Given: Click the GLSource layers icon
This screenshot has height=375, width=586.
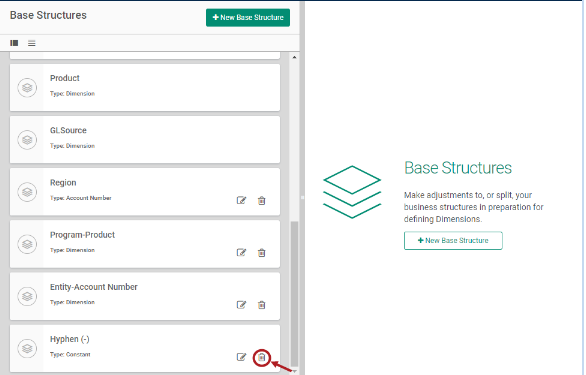Looking at the screenshot, I should (x=27, y=140).
